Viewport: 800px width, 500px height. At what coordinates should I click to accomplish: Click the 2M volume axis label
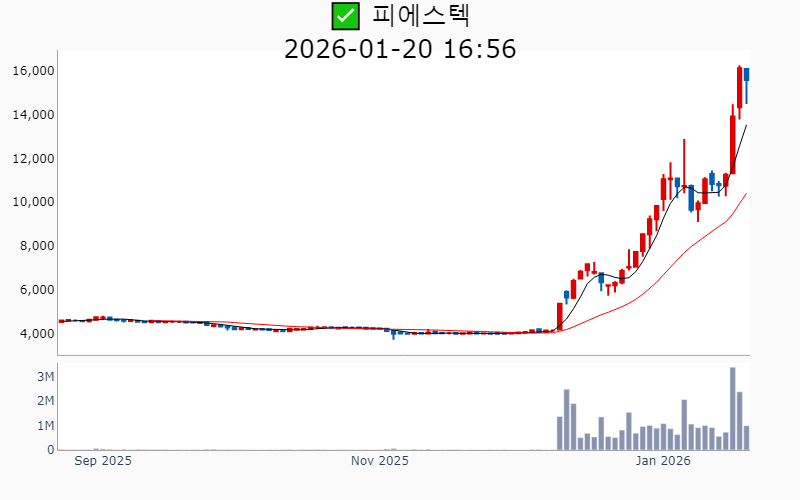45,401
